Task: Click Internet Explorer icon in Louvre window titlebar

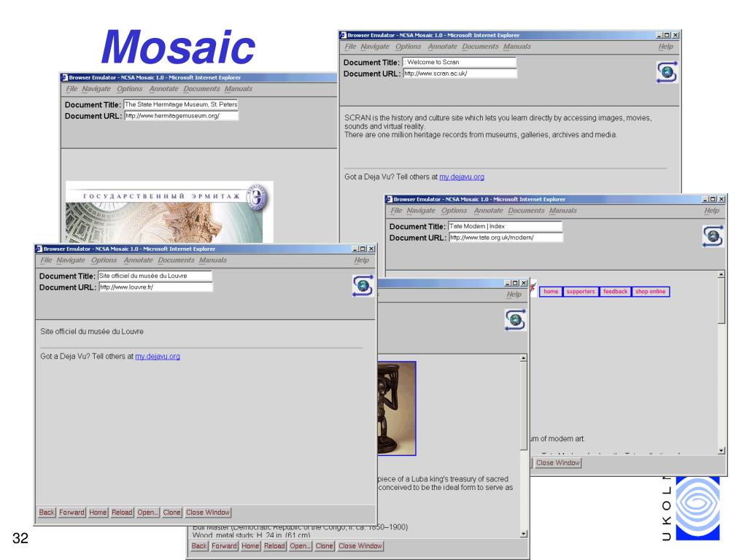Action: click(x=39, y=249)
